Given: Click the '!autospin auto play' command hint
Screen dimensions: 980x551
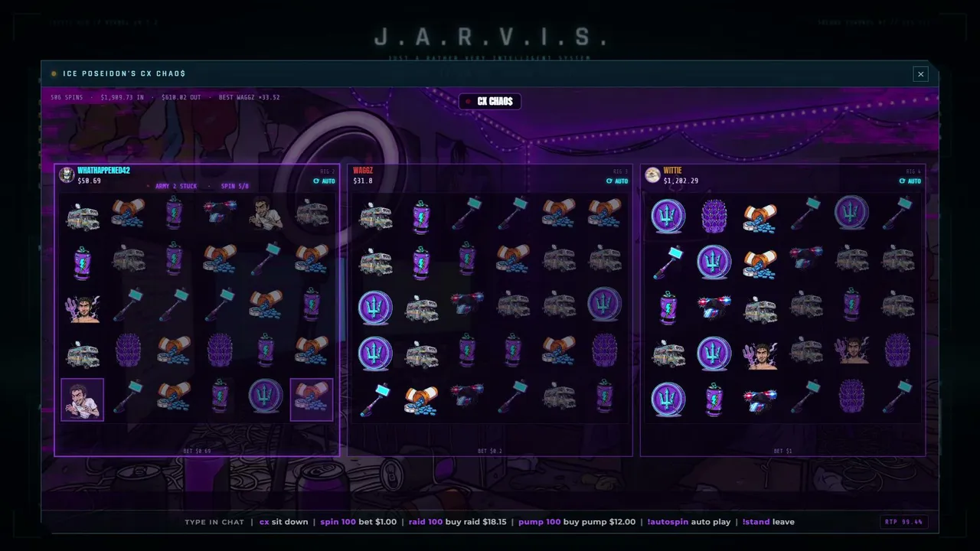Looking at the screenshot, I should coord(688,522).
